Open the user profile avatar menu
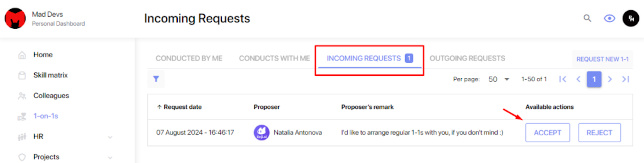This screenshot has height=163, width=644. click(x=630, y=18)
